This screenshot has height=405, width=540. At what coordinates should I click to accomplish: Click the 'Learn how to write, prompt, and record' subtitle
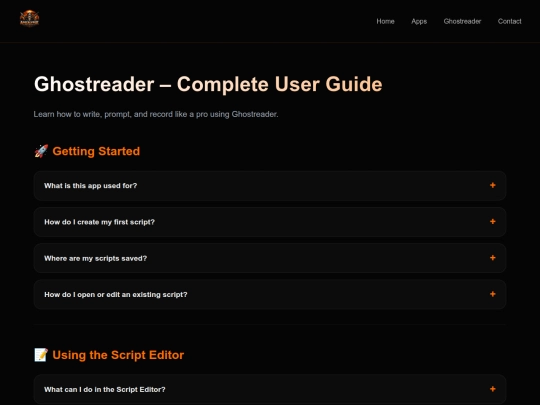pyautogui.click(x=156, y=114)
